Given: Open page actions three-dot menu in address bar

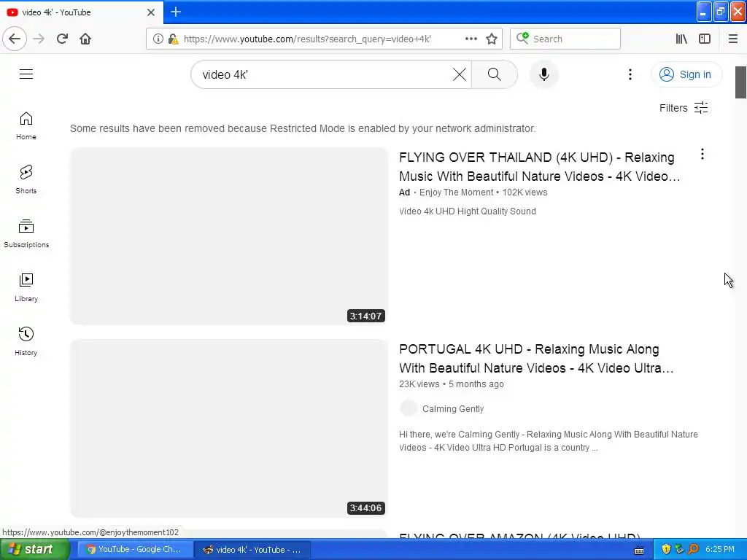Looking at the screenshot, I should tap(471, 39).
